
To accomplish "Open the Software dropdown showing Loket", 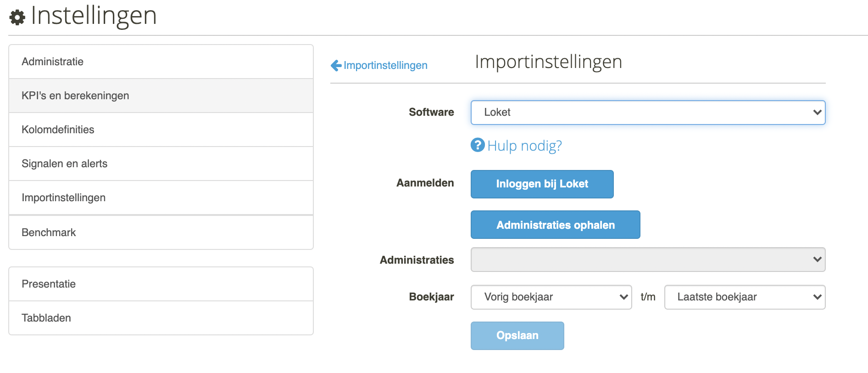I will coord(648,113).
